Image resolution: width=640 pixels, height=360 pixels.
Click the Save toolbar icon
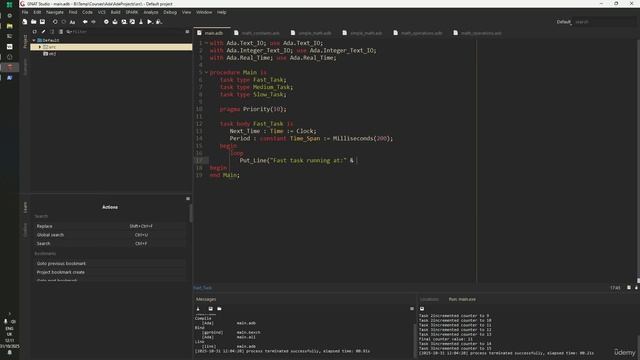pyautogui.click(x=42, y=22)
